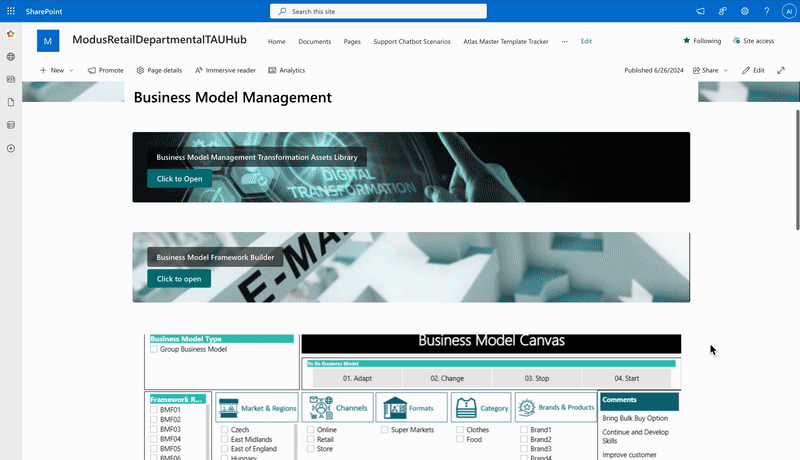Click the colorful home icon in left rail
Viewport: 800px width, 460px height.
(x=11, y=34)
